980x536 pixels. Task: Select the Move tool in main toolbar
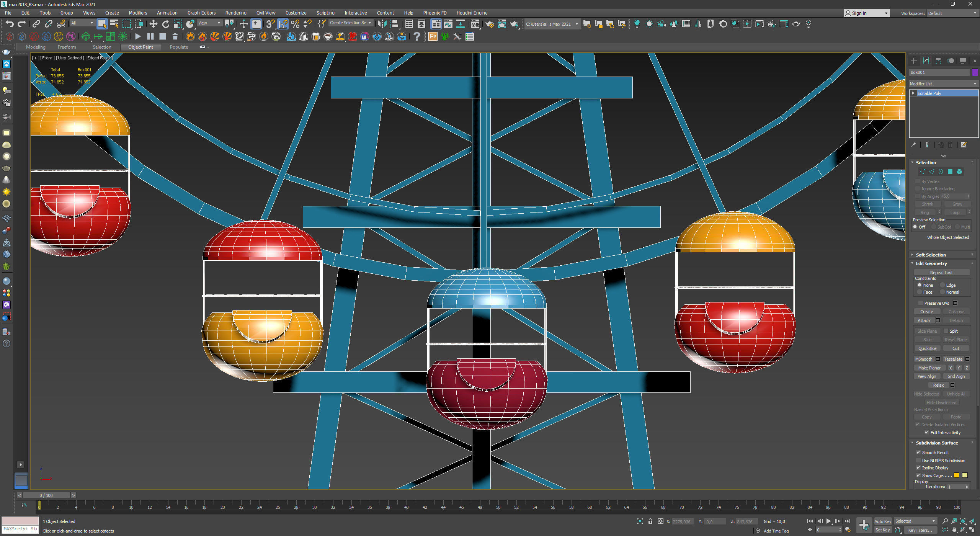pos(153,24)
